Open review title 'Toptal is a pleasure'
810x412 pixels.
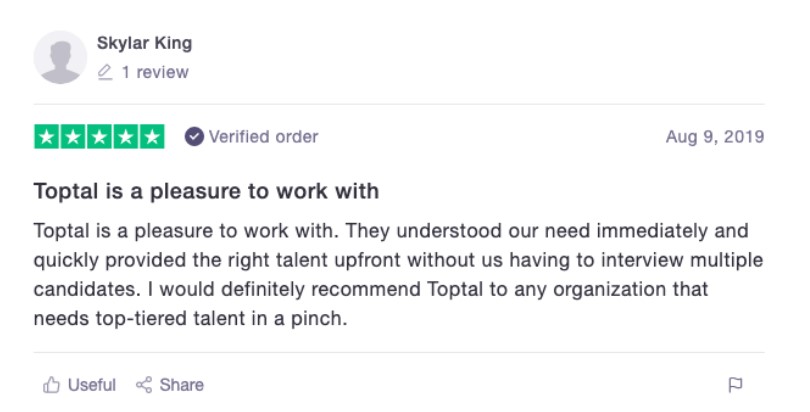pyautogui.click(x=206, y=191)
